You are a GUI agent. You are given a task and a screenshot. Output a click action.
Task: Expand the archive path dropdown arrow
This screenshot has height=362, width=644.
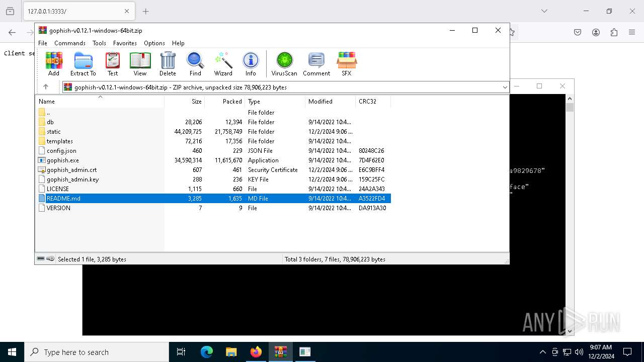click(x=505, y=87)
